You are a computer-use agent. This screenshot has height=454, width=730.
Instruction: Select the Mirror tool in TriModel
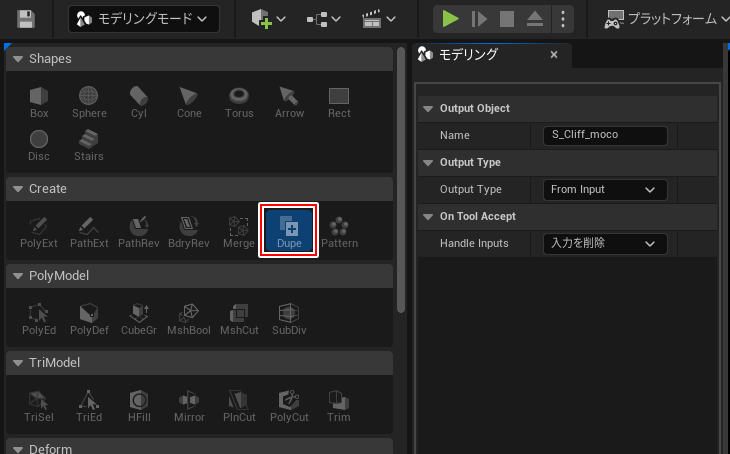[189, 405]
